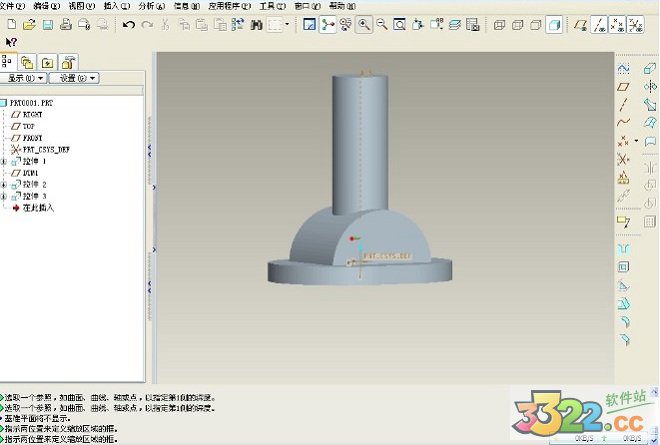660x445 pixels.
Task: Select the Revolve tool on the right toolbar
Action: 650,87
